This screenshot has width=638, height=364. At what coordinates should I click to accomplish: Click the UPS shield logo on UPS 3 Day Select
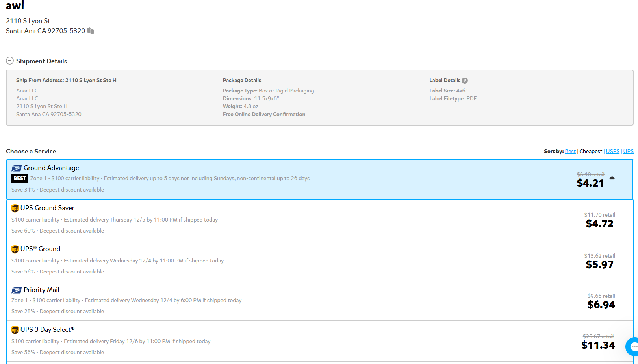tap(15, 330)
